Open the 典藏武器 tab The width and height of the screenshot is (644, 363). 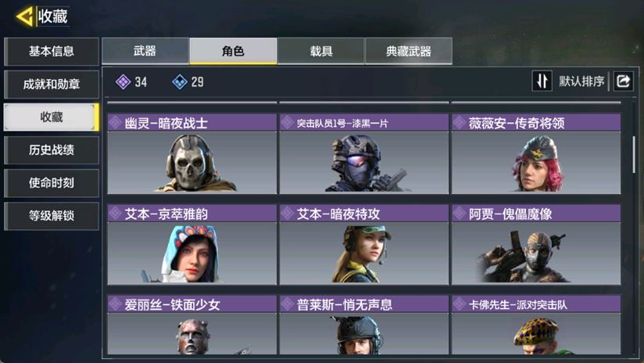pos(409,51)
